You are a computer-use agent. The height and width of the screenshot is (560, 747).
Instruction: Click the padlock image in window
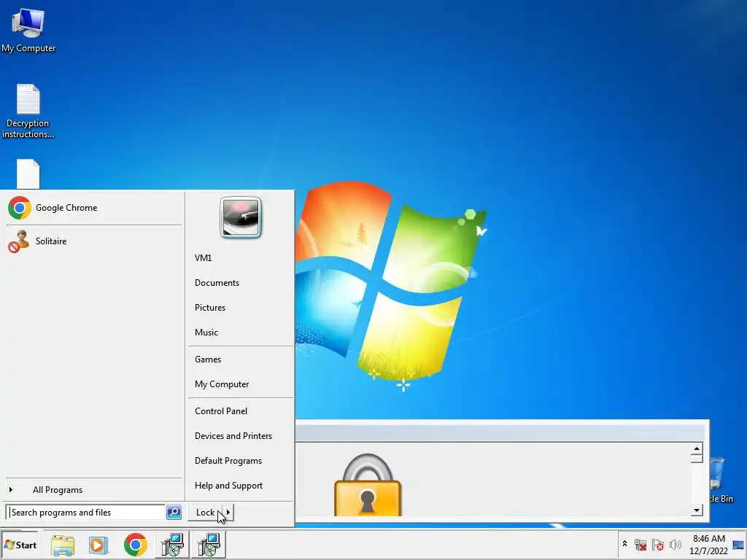pos(368,485)
